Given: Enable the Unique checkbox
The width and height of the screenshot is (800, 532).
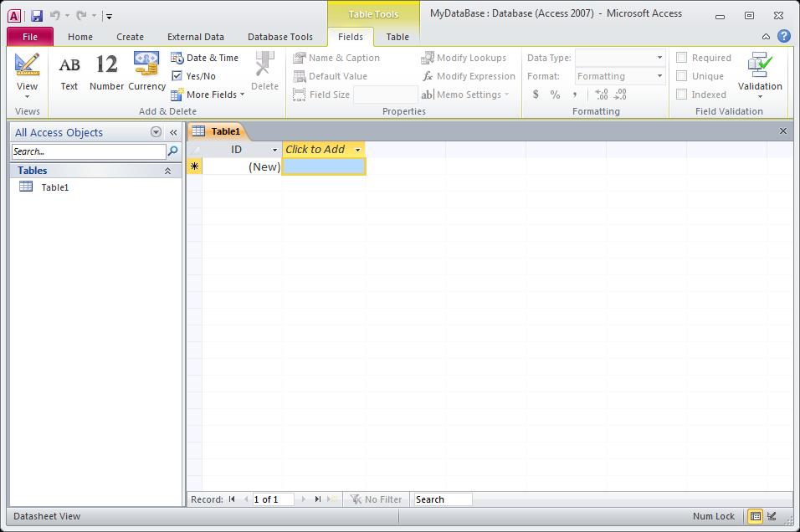Looking at the screenshot, I should (x=682, y=76).
